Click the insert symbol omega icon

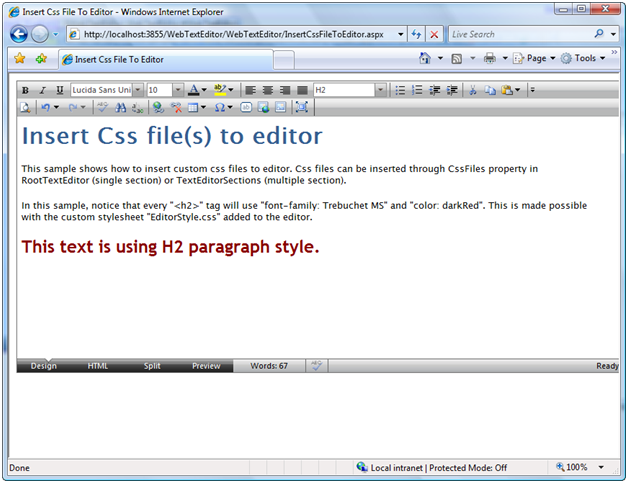coord(220,107)
